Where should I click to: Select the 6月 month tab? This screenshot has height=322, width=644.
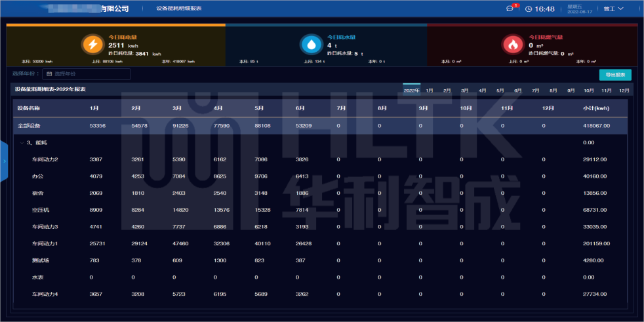(x=517, y=90)
